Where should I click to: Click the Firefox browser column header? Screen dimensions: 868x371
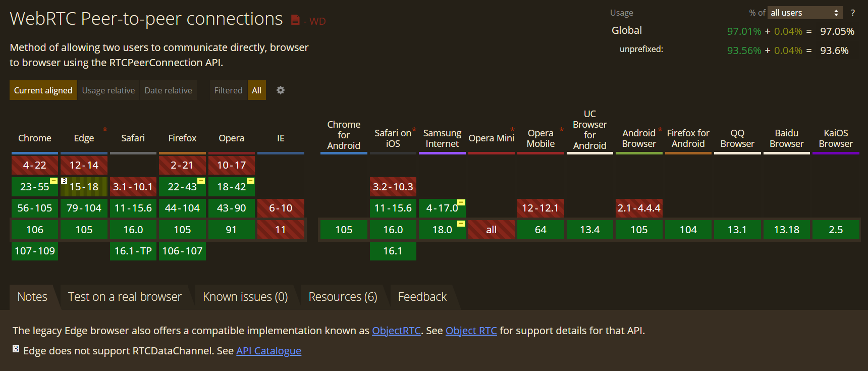[x=182, y=138]
